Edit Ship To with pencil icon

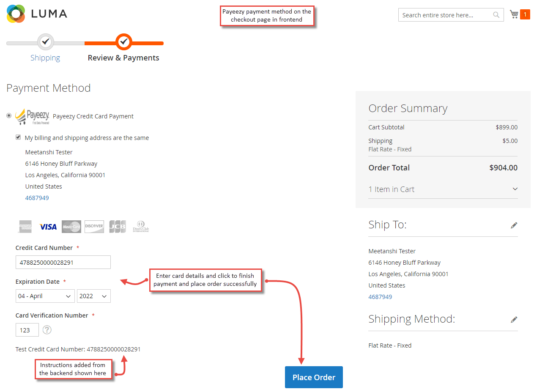[514, 225]
